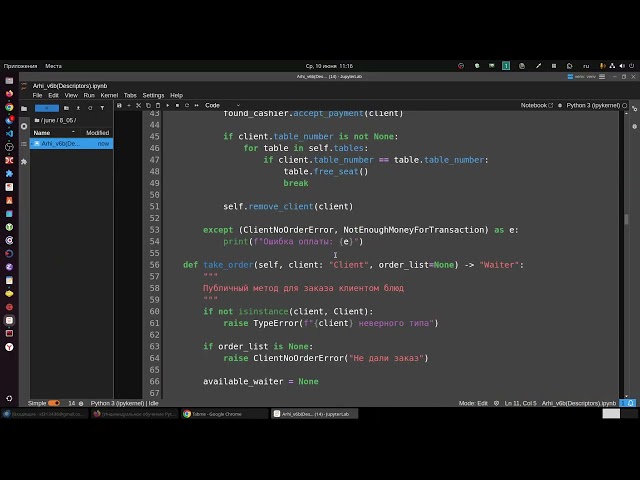Image resolution: width=640 pixels, height=480 pixels.
Task: Click the Mode: Edit status indicator
Action: tap(473, 403)
